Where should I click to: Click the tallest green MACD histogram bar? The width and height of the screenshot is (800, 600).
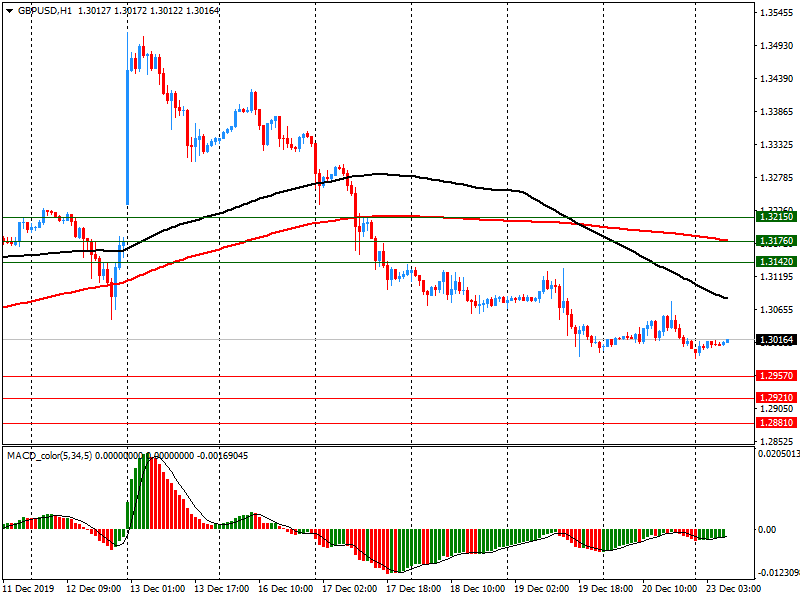pos(148,492)
